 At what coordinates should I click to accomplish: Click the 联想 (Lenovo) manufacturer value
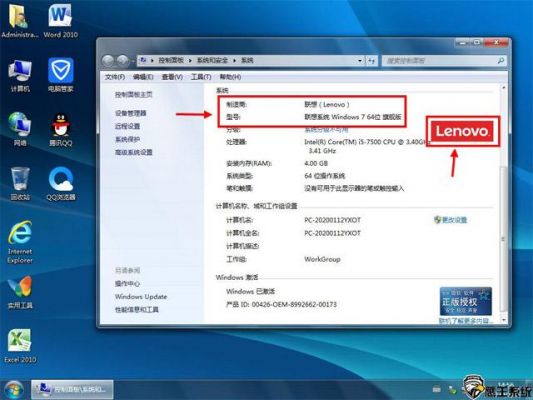point(327,104)
